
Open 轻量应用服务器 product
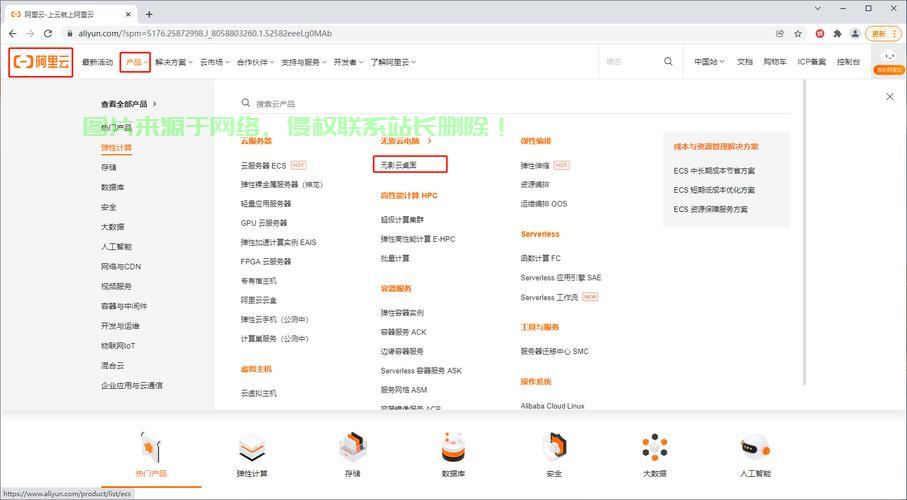point(266,204)
